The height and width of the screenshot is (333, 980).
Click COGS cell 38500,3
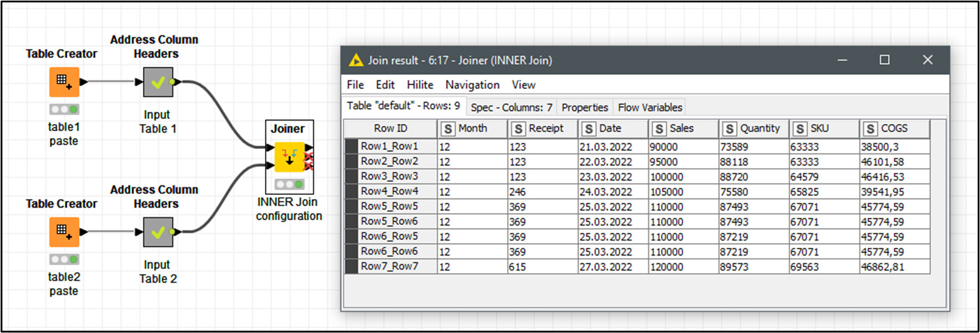click(895, 146)
